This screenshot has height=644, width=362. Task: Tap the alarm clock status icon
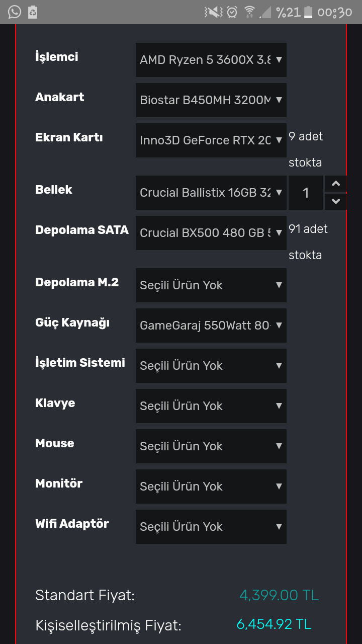click(232, 12)
